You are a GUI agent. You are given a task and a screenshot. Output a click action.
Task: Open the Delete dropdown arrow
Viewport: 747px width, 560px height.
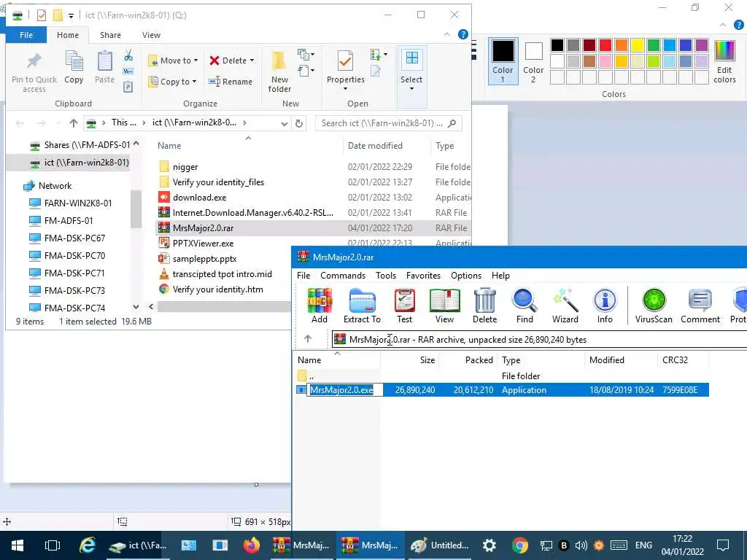click(252, 61)
